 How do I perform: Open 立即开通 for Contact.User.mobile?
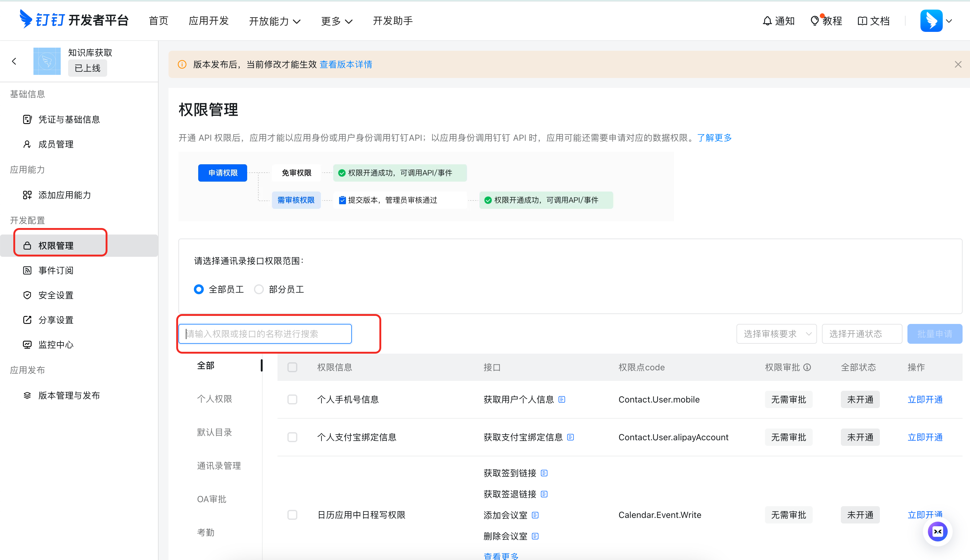coord(925,399)
